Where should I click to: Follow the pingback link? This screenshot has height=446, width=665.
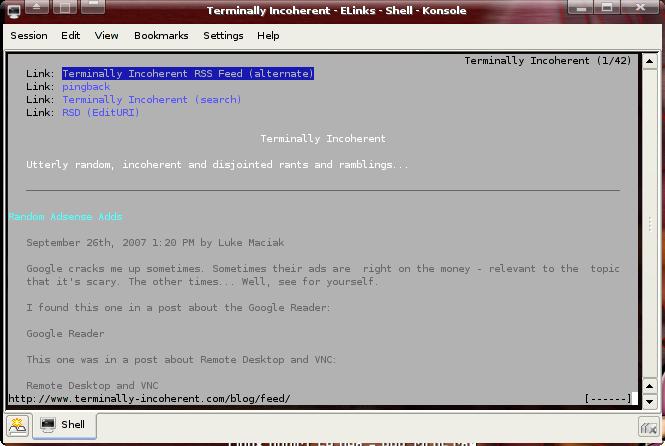[86, 87]
